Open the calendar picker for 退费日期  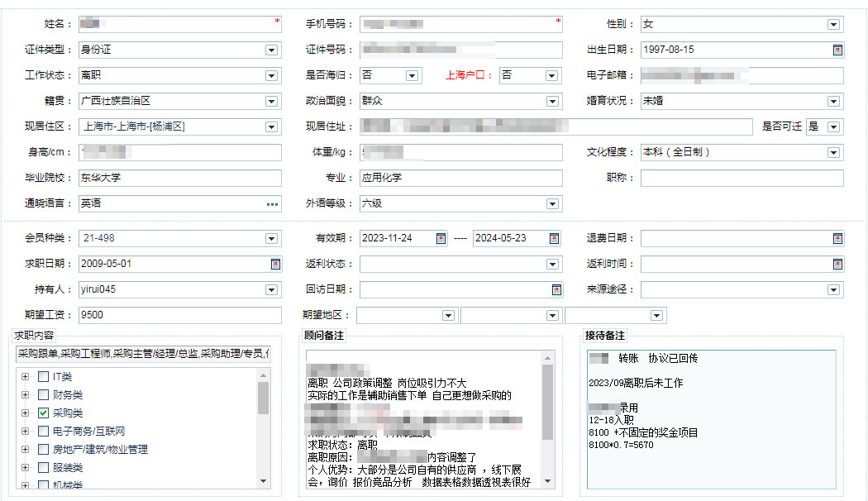pyautogui.click(x=837, y=239)
